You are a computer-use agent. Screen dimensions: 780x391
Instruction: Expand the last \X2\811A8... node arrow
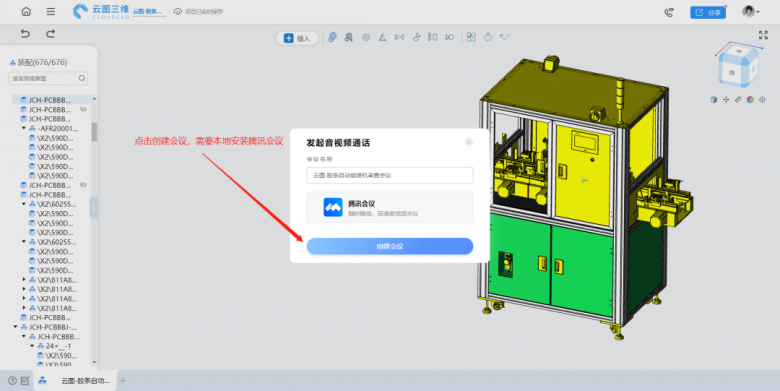coord(24,308)
